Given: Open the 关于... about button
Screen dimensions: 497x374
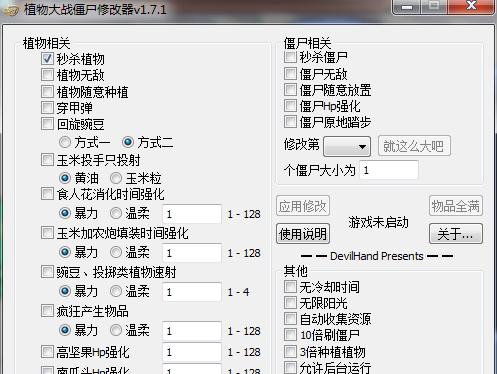Looking at the screenshot, I should (x=456, y=234).
